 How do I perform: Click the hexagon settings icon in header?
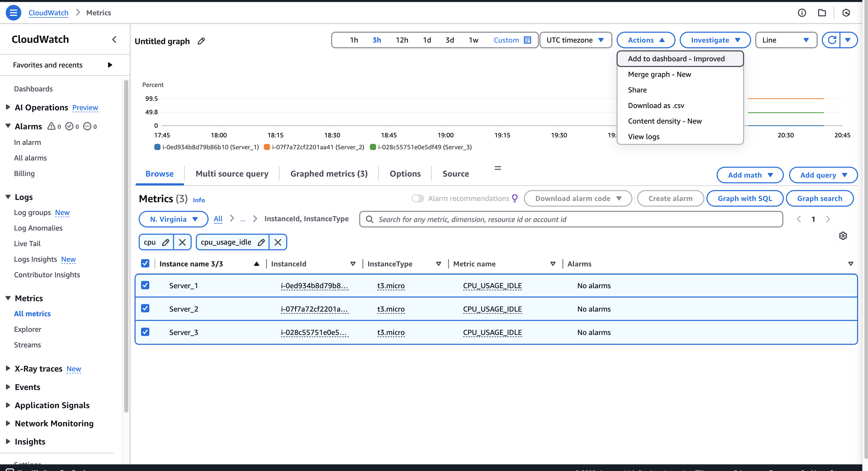[x=846, y=13]
